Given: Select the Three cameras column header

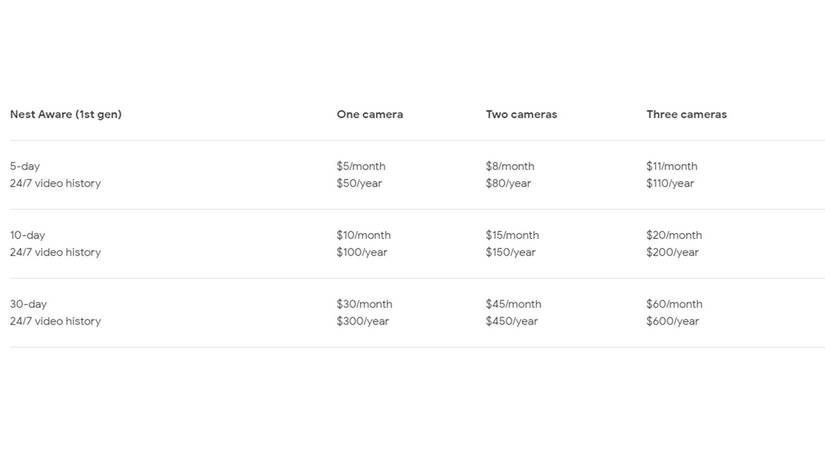Looking at the screenshot, I should [x=687, y=114].
